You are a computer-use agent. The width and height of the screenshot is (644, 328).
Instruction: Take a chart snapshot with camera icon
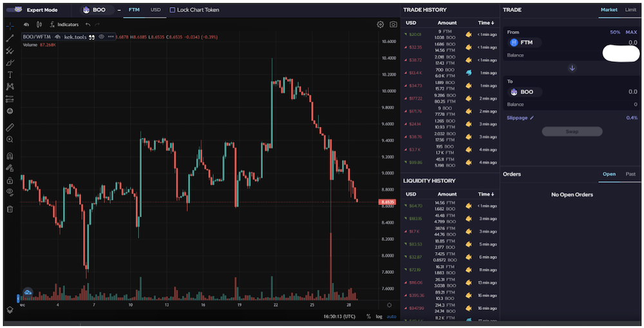tap(393, 24)
